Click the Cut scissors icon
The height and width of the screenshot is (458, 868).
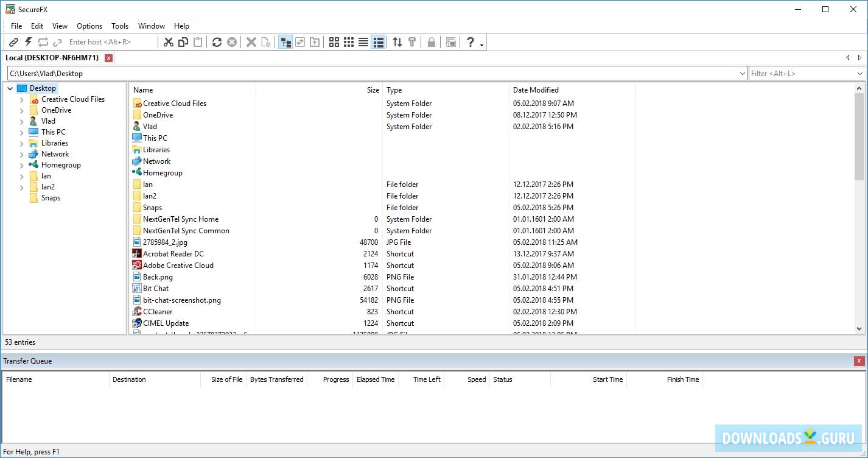tap(169, 42)
